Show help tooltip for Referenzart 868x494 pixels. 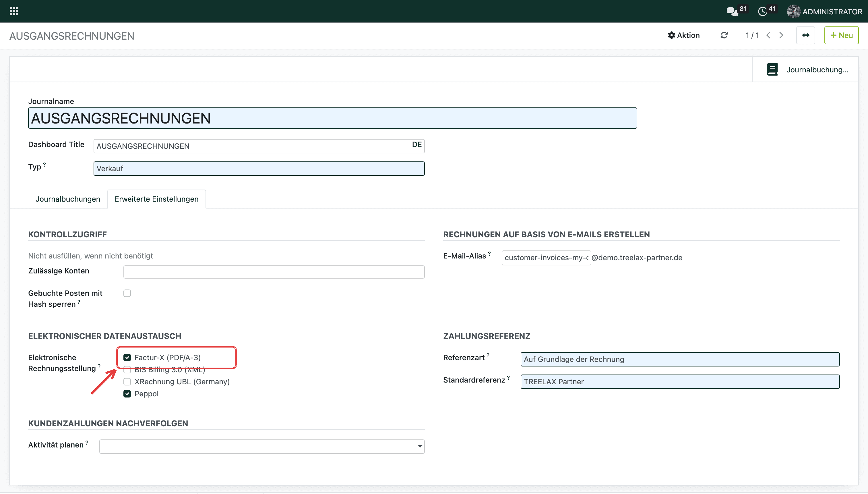[x=488, y=355]
